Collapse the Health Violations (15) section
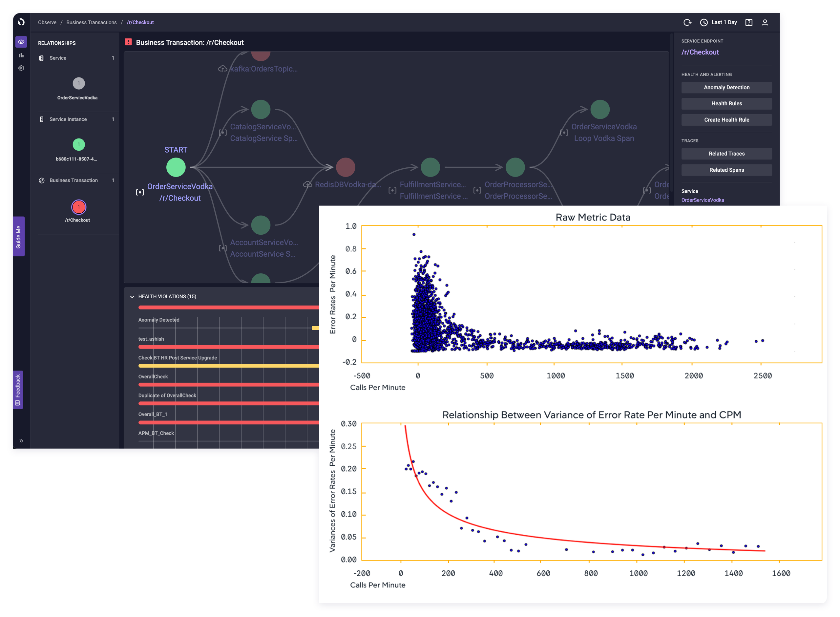 [x=132, y=297]
